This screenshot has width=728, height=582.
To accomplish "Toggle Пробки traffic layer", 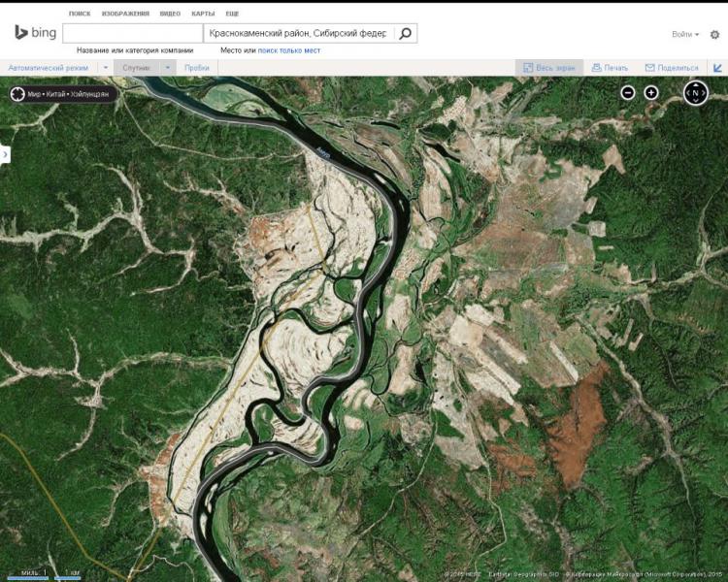I will [x=197, y=68].
